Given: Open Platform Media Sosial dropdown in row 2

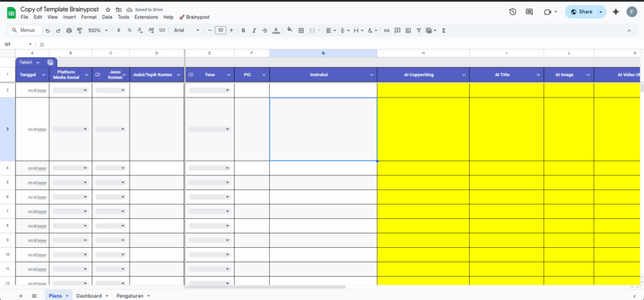Looking at the screenshot, I should point(70,91).
